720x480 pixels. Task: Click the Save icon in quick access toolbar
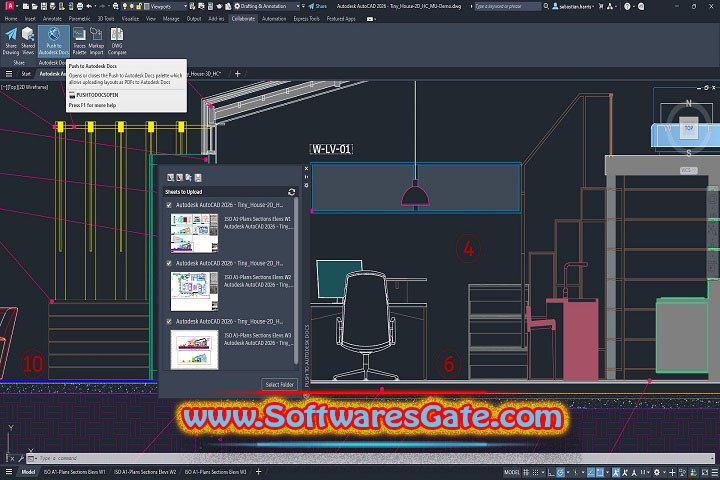44,6
